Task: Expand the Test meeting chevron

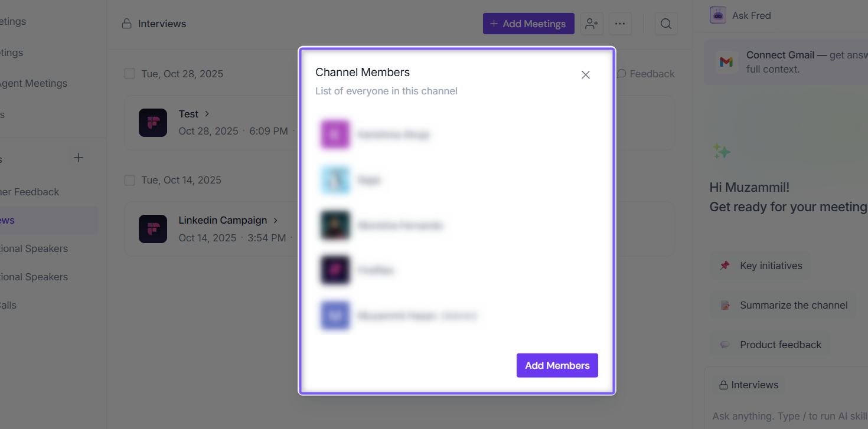Action: [x=207, y=113]
